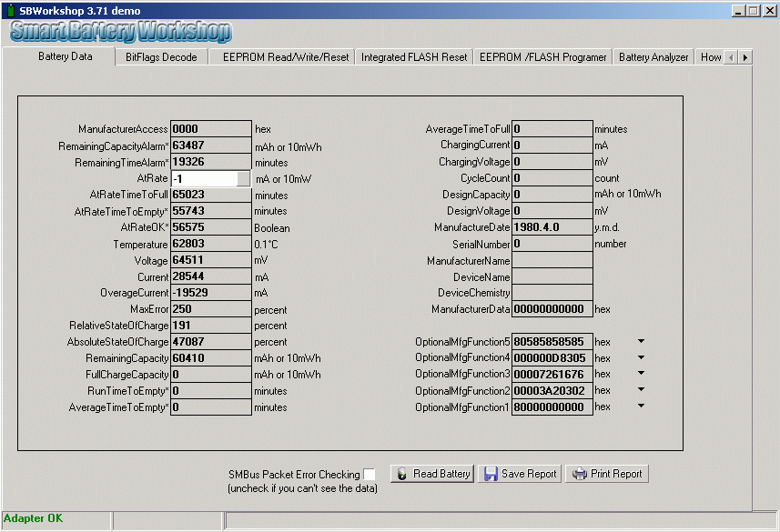
Task: Click RemainingCapacity value 60410
Action: tap(211, 358)
